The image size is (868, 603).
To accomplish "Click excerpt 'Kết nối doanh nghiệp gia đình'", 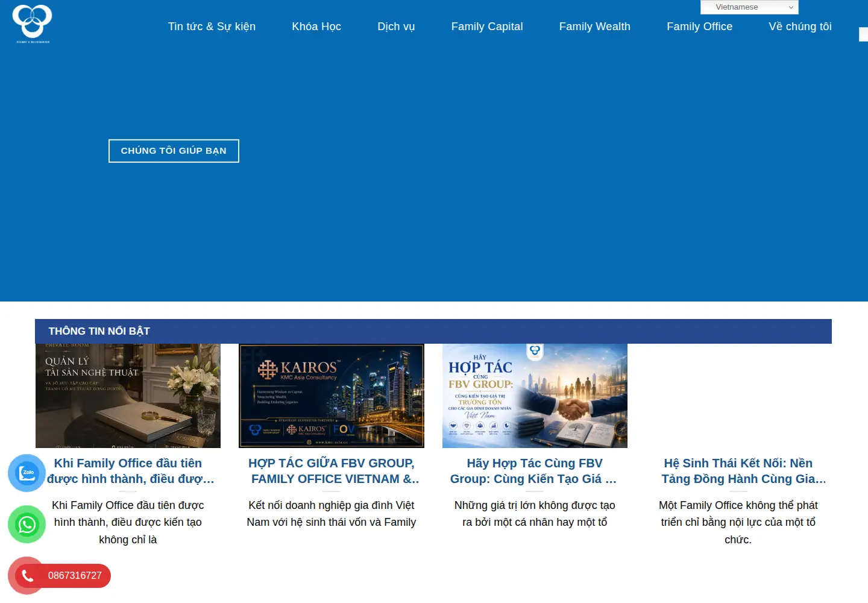I will click(x=332, y=514).
